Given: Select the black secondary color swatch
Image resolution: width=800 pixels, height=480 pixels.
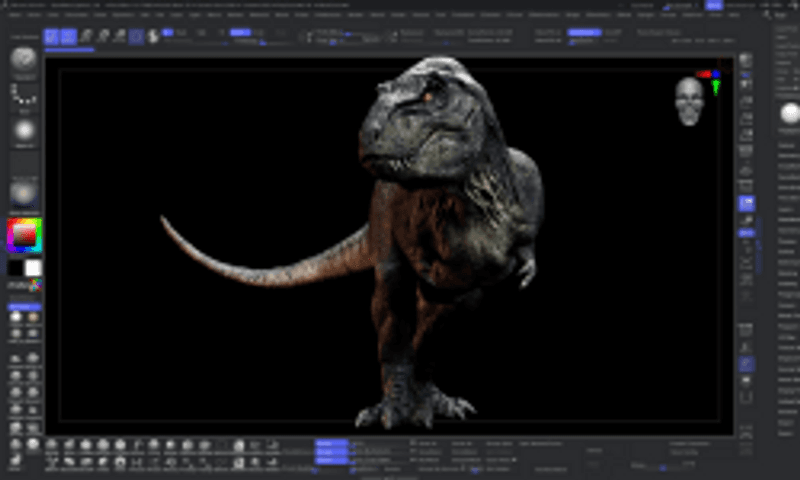Looking at the screenshot, I should pos(15,268).
